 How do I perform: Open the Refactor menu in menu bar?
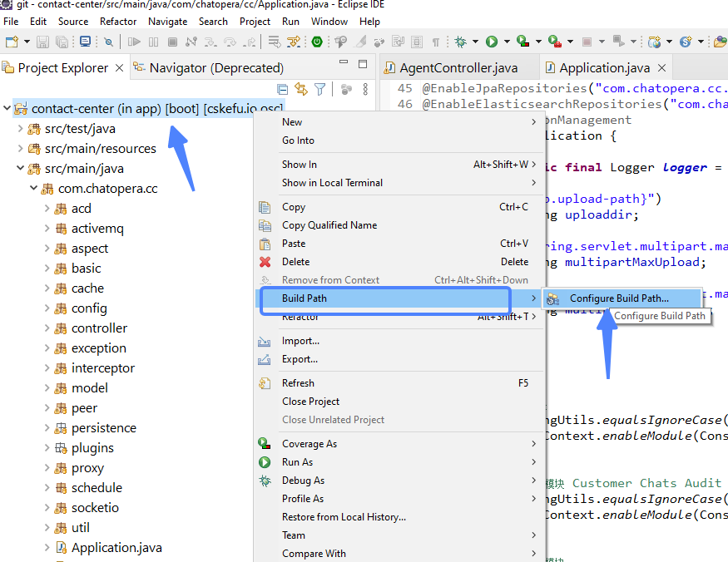click(x=118, y=22)
